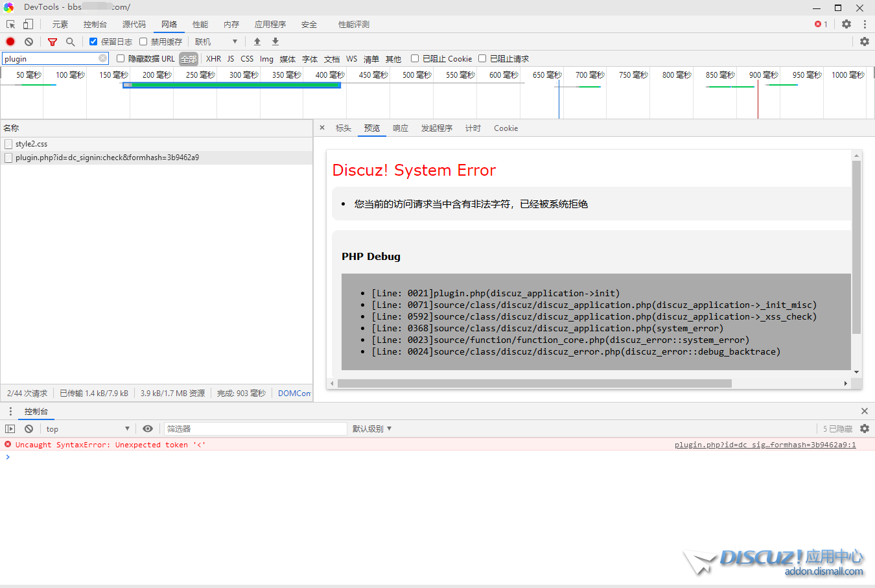Click the selected timeline overview range
Image resolution: width=875 pixels, height=588 pixels.
(231, 85)
